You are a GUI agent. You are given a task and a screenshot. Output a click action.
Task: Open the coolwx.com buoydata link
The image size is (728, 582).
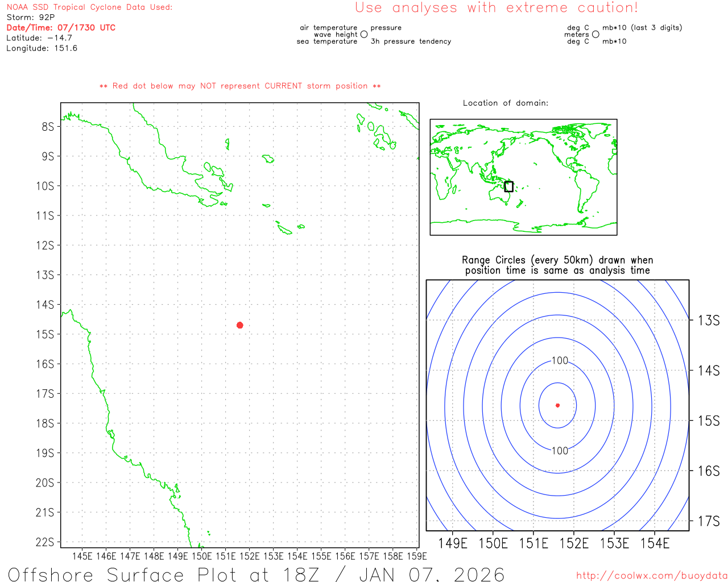pos(652,576)
